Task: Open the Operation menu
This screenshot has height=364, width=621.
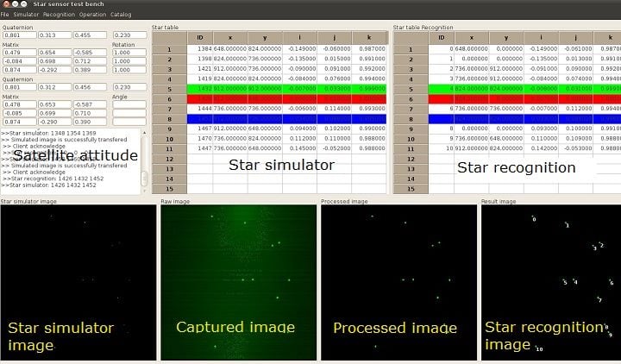Action: click(92, 15)
